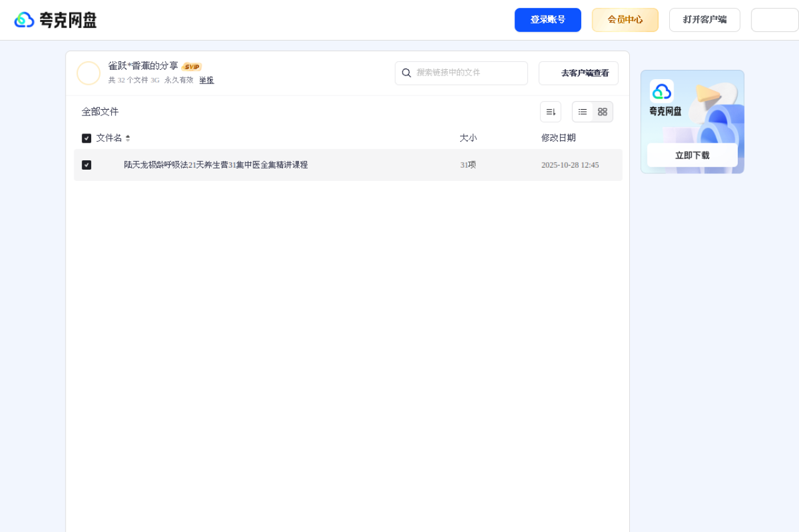Screen dimensions: 799x532
Task: Uncheck the select-all files checkbox
Action: point(86,138)
